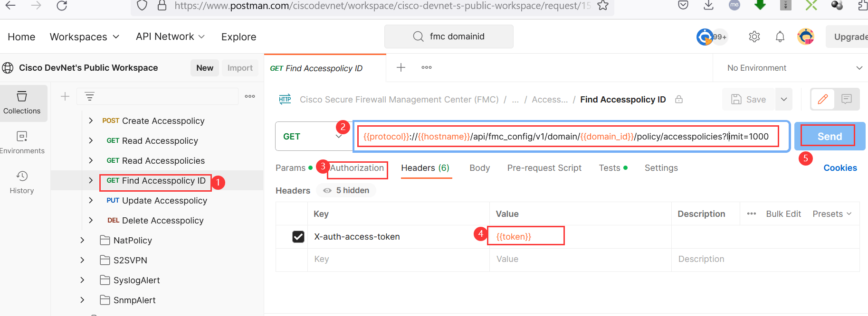Image resolution: width=868 pixels, height=316 pixels.
Task: Click the pencil edit icon near Send
Action: click(822, 99)
